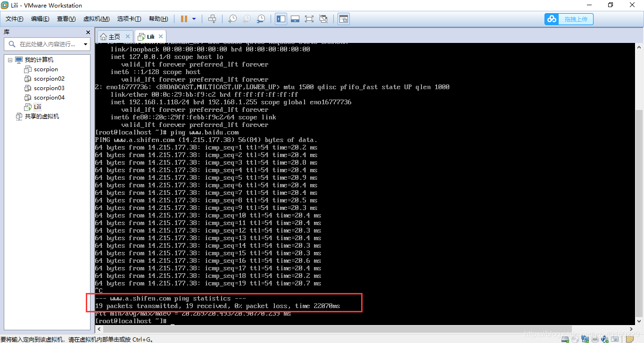Click the home icon on 主页 tab
644x343 pixels.
coord(103,36)
